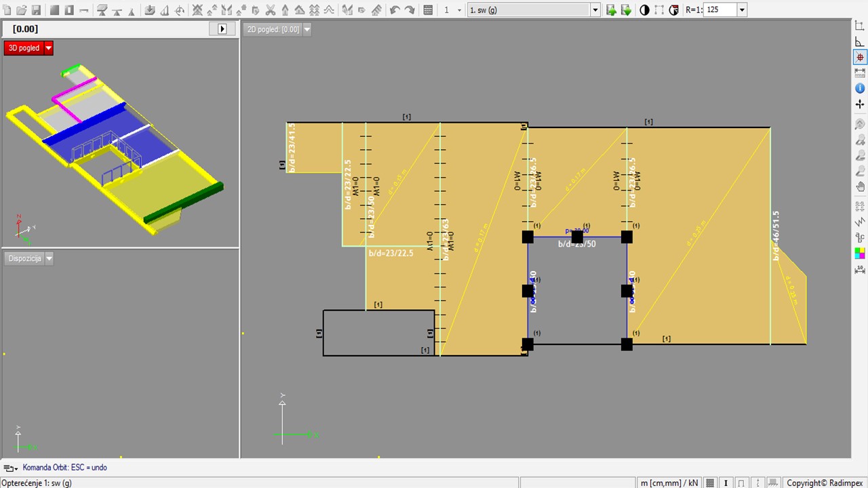Screen dimensions: 868x488
Task: Open the load case '1. sw (g)' dropdown
Action: [595, 10]
